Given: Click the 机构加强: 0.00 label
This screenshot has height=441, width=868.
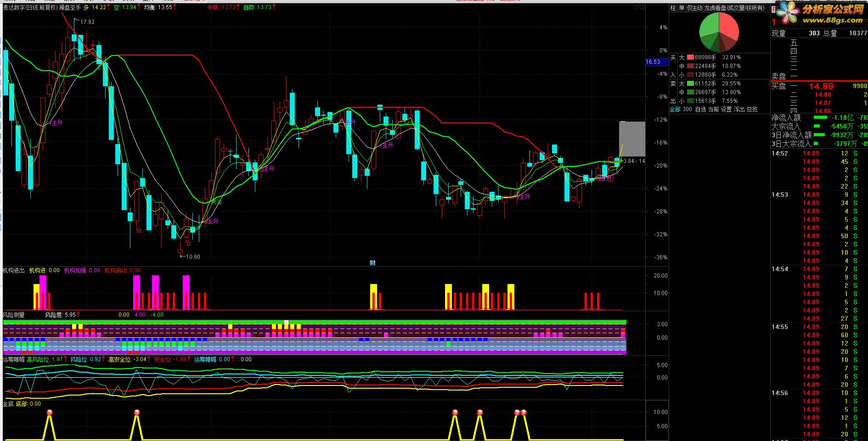Looking at the screenshot, I should click(x=82, y=270).
